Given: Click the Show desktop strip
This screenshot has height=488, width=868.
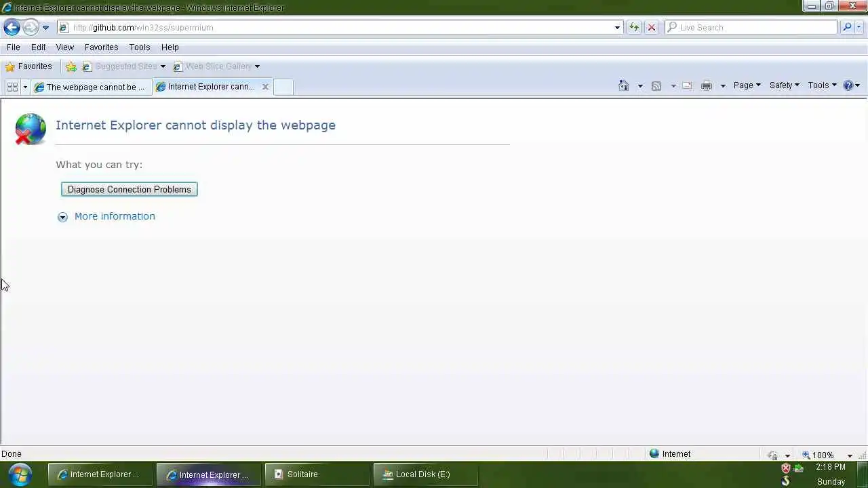Looking at the screenshot, I should coord(862,474).
